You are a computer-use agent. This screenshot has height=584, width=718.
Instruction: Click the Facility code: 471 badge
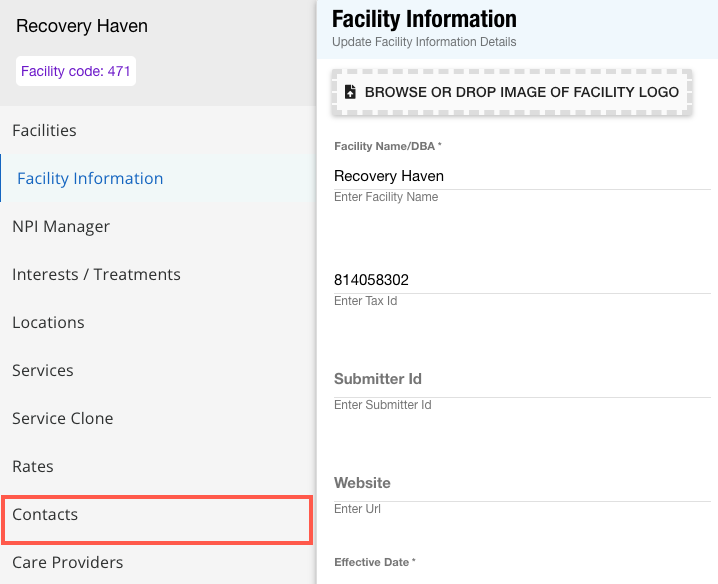pyautogui.click(x=76, y=72)
